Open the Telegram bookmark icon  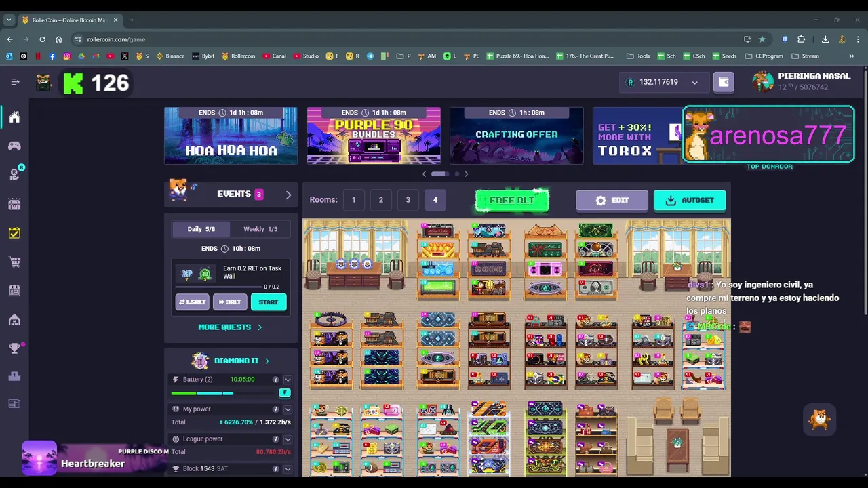point(371,56)
